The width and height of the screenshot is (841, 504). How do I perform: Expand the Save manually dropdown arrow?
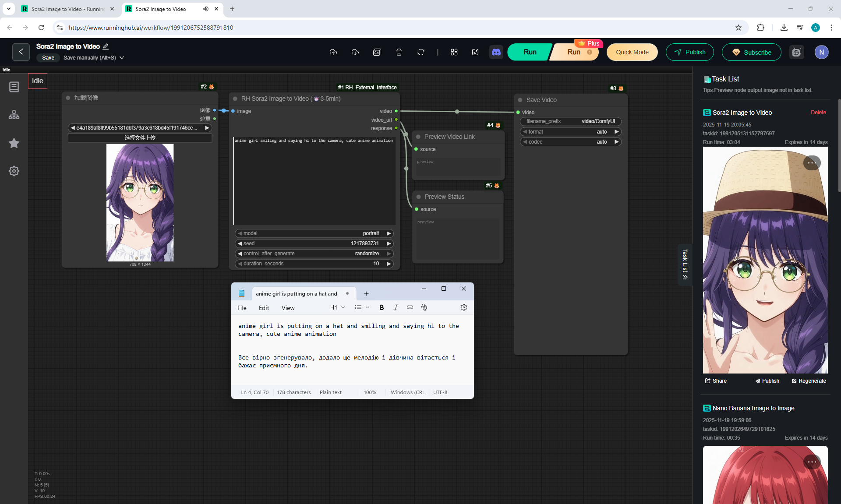pos(122,58)
